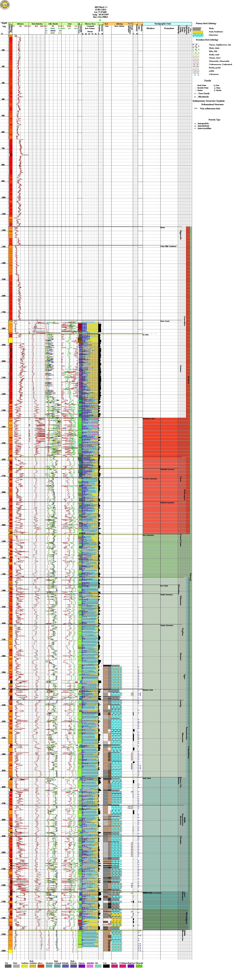Click the Interparticle porosity symbol

[195, 123]
